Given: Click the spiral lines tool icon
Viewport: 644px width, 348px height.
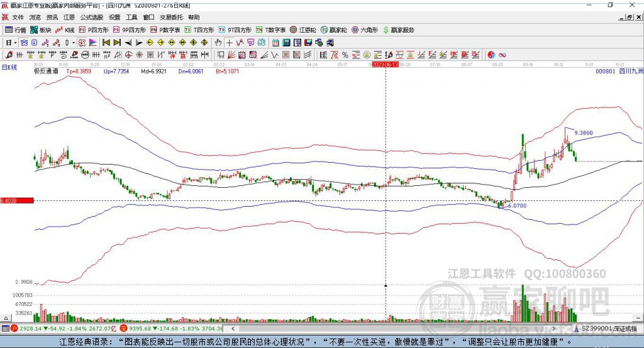Looking at the screenshot, I should tap(64, 55).
